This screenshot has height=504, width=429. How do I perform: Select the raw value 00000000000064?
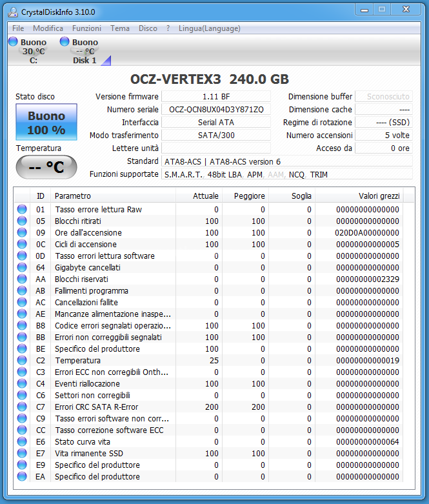tap(368, 441)
